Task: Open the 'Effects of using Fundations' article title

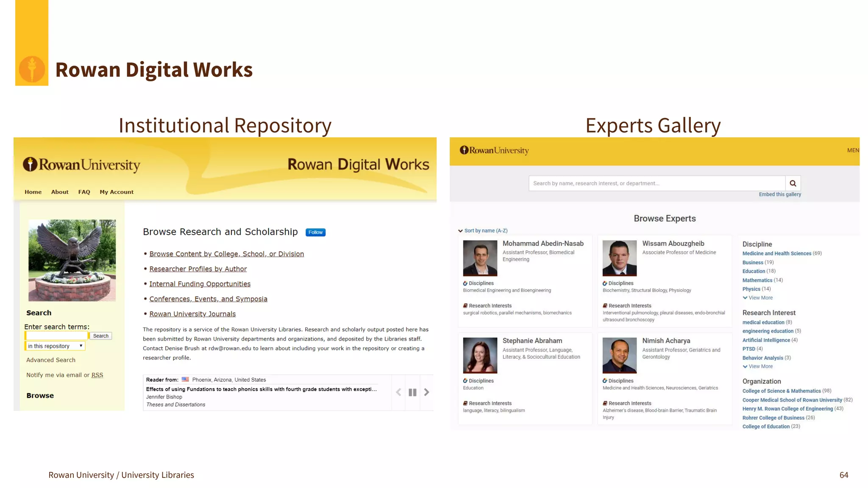Action: pos(261,389)
